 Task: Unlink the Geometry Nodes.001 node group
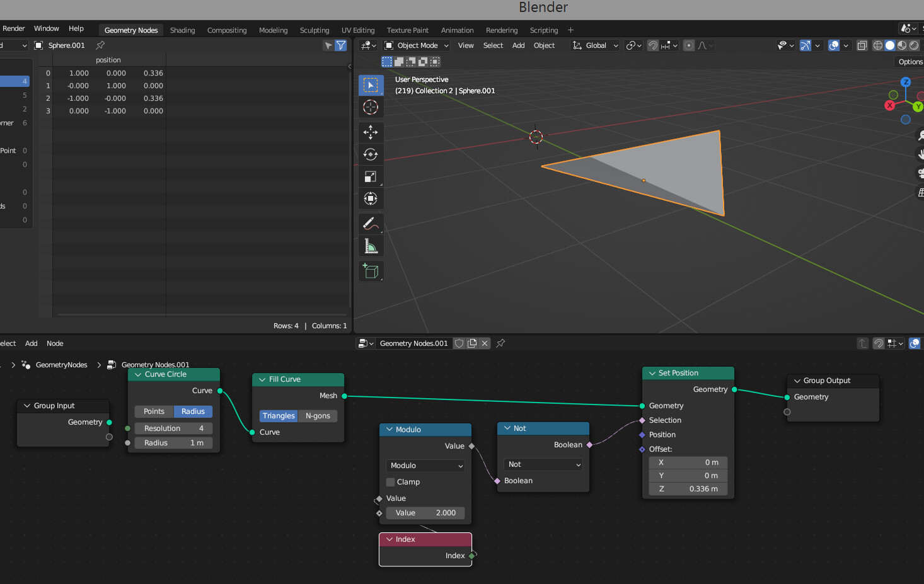485,343
